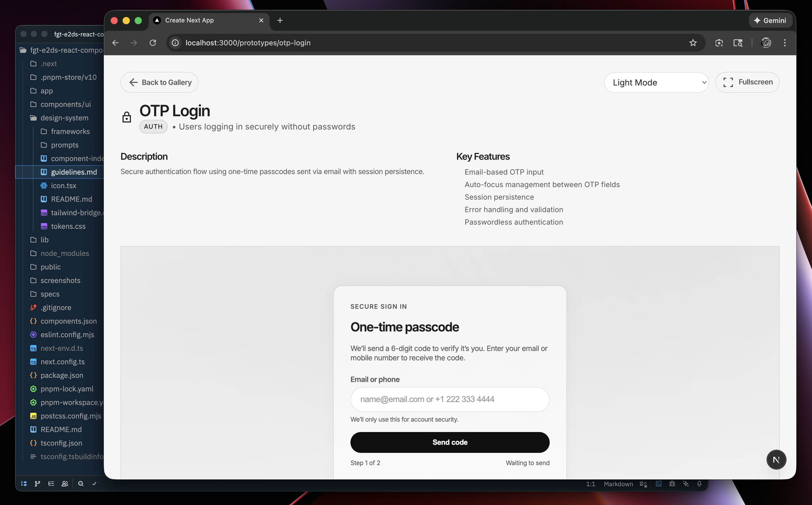Collapse the design-system folder
This screenshot has width=812, height=505.
[64, 118]
